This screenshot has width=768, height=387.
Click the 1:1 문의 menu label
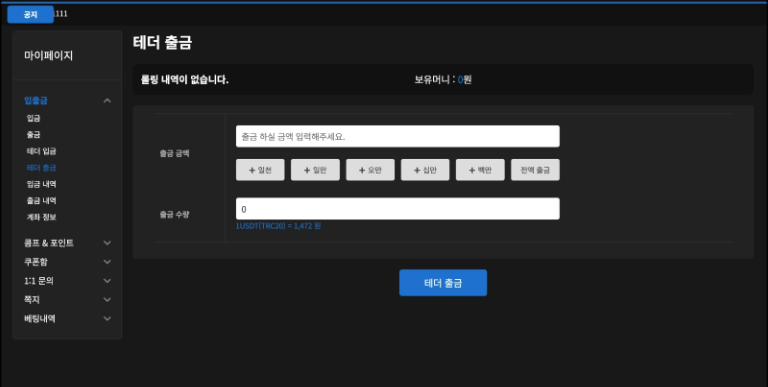tap(39, 281)
